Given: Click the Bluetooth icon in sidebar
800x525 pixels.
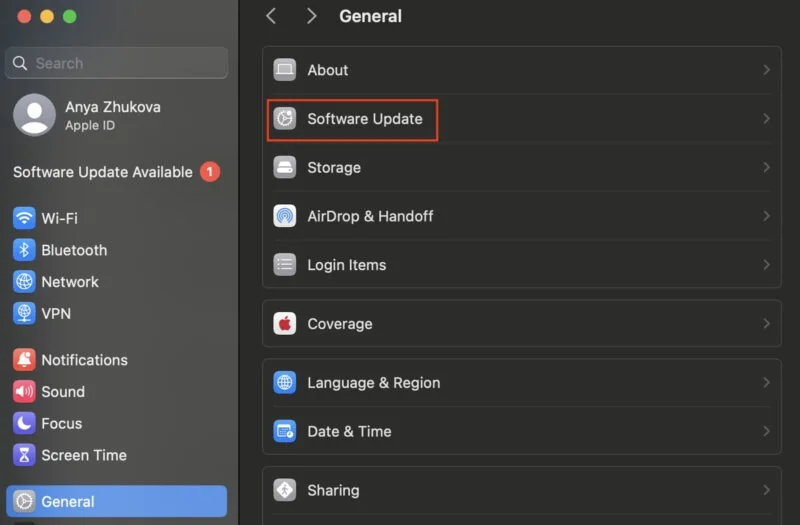Looking at the screenshot, I should click(24, 250).
